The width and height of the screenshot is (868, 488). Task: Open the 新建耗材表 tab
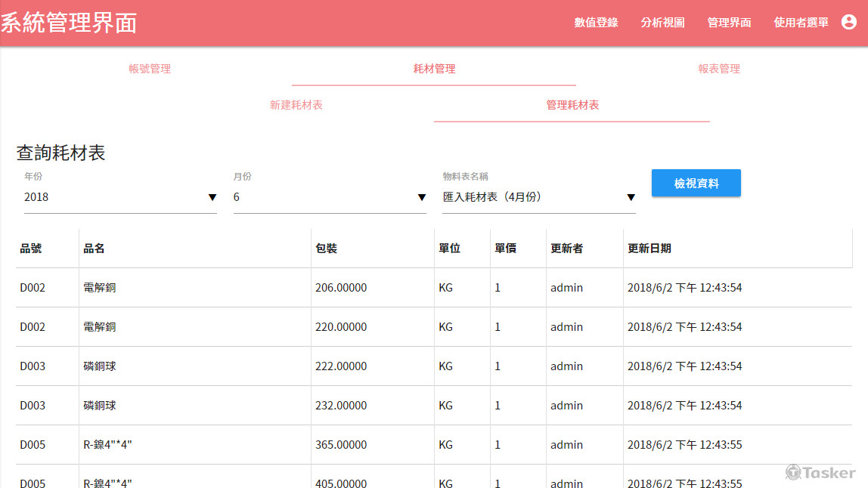pos(296,106)
